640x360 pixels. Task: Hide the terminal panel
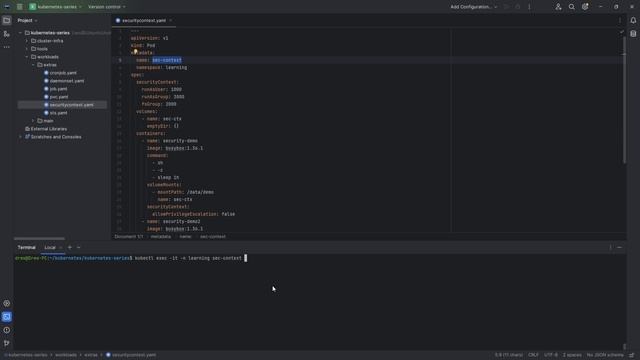(619, 247)
